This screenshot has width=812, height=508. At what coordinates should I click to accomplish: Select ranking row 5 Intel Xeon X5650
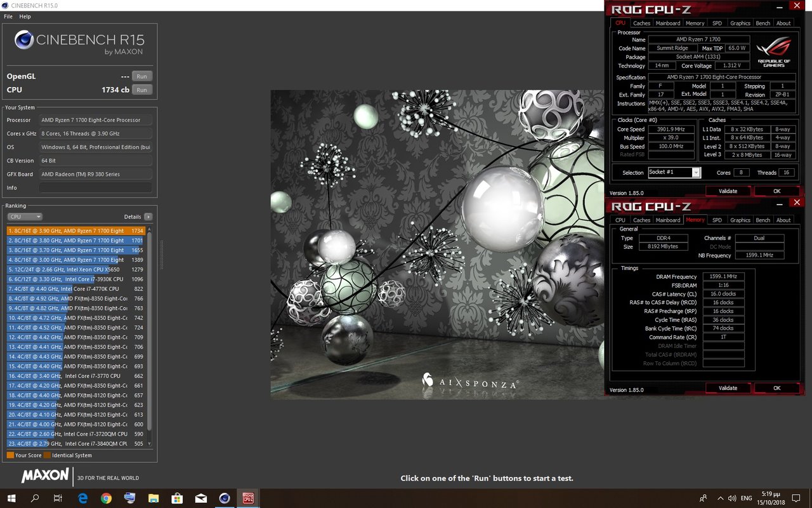click(x=76, y=269)
